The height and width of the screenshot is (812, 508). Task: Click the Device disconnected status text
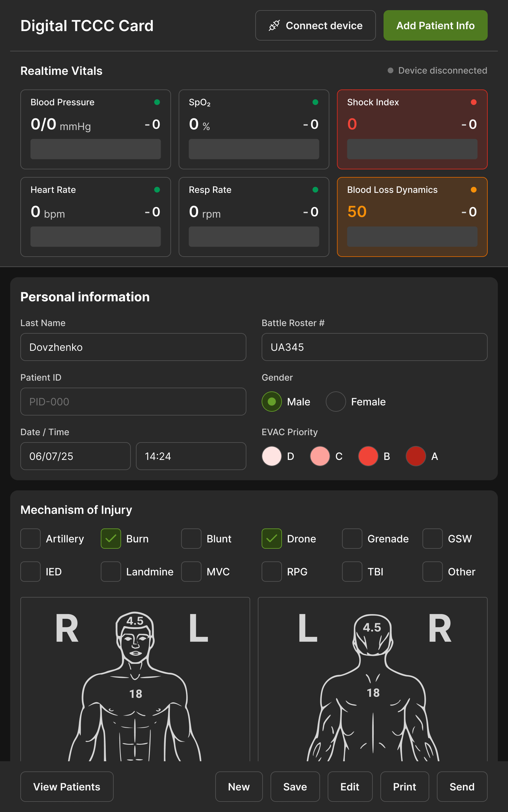443,70
